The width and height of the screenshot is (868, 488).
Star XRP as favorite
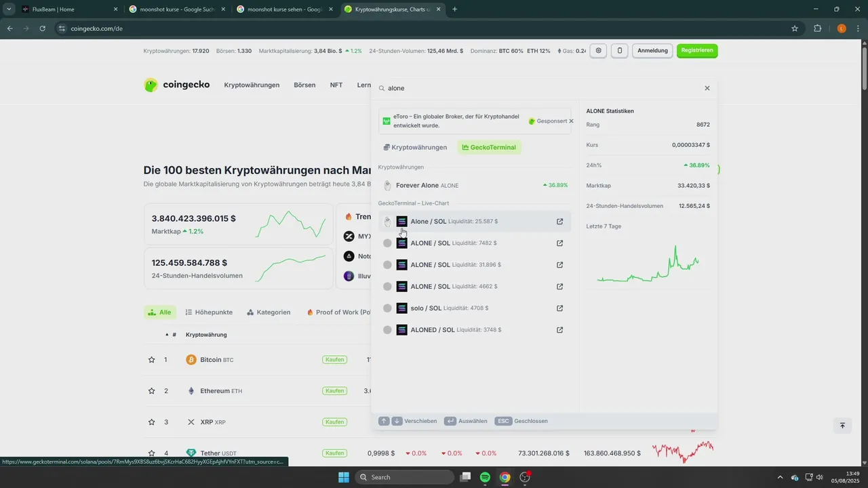click(151, 422)
